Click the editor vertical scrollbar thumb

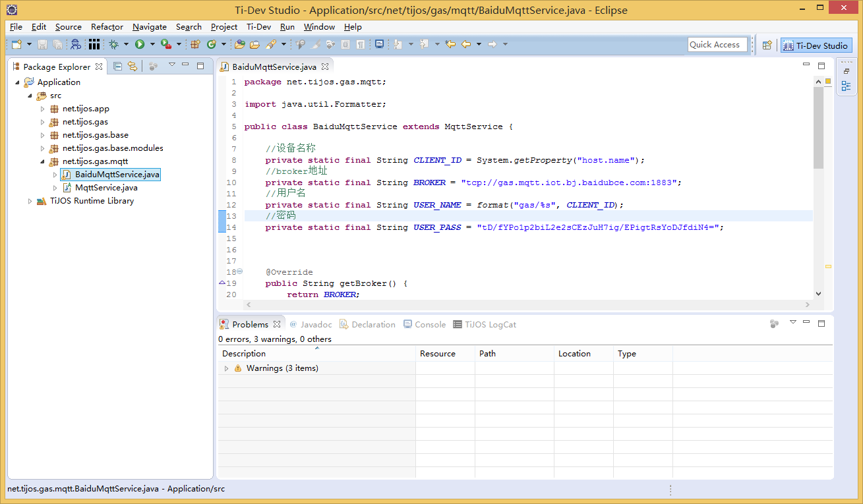[818, 127]
